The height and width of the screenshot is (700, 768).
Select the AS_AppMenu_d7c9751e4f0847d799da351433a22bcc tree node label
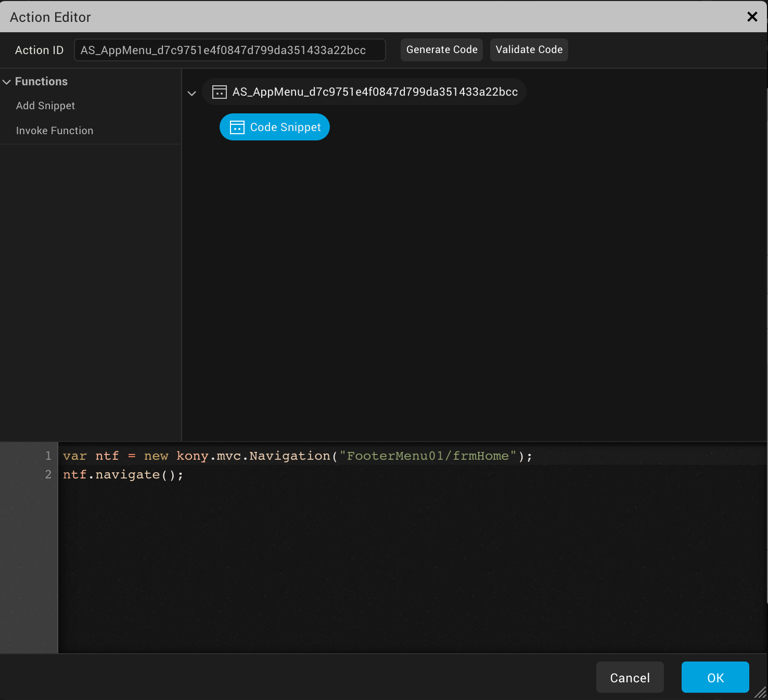pos(375,92)
